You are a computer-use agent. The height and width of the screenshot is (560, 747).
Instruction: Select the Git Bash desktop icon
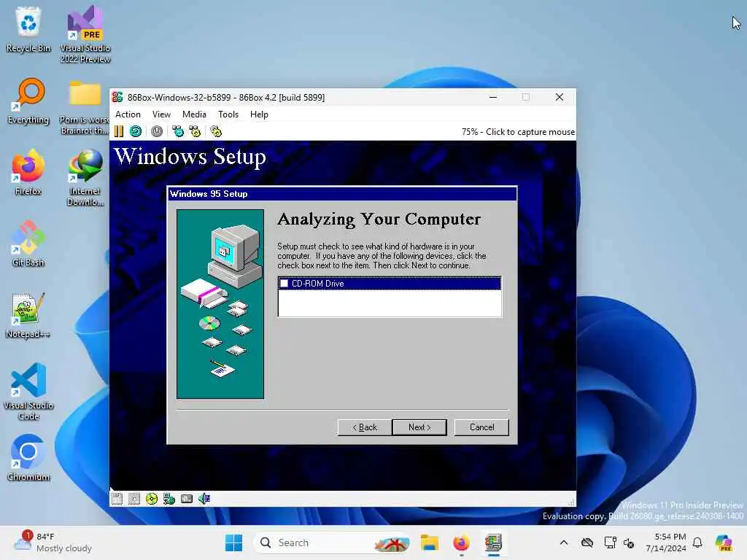(28, 244)
